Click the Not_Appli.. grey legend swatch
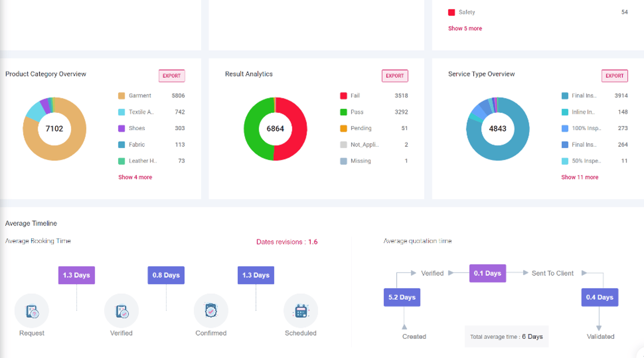644x358 pixels. click(343, 145)
